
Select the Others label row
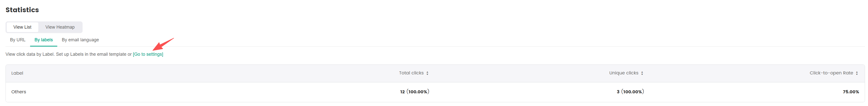19,92
